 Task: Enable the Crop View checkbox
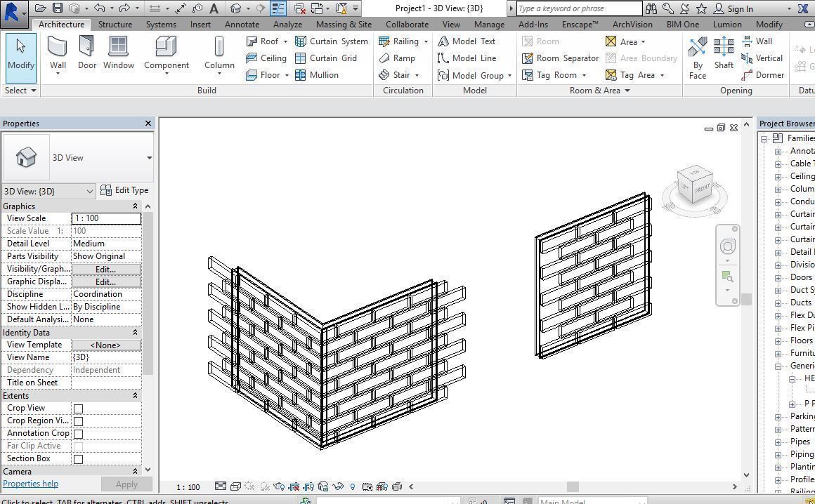tap(78, 408)
